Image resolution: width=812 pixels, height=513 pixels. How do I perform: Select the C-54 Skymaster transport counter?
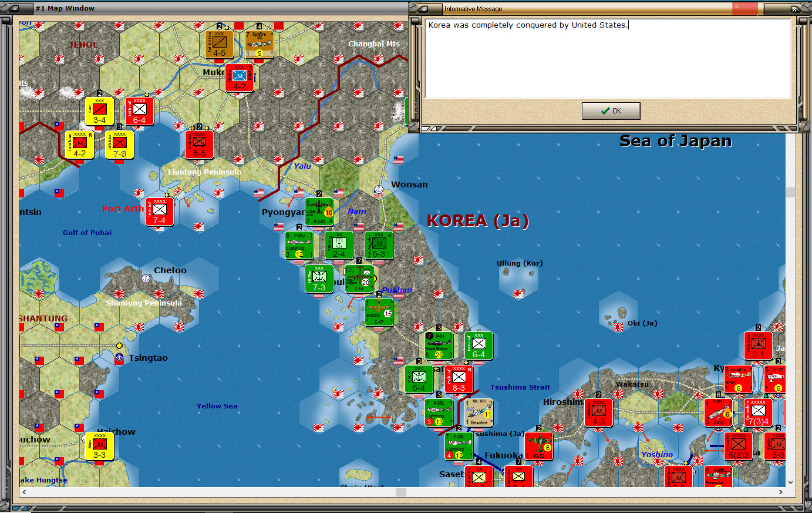[x=359, y=279]
